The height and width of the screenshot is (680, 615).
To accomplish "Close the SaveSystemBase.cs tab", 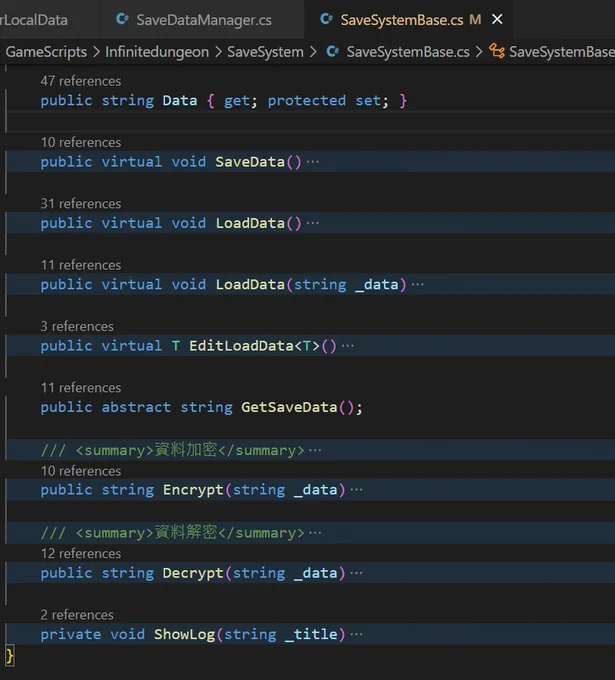I will (x=497, y=19).
